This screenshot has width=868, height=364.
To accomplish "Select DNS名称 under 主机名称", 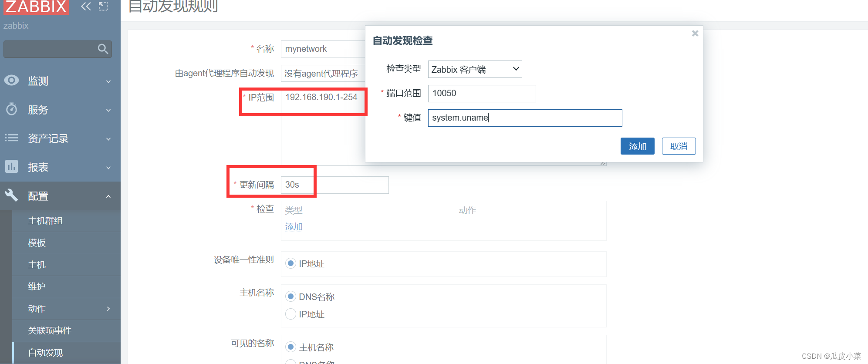I will pos(291,297).
